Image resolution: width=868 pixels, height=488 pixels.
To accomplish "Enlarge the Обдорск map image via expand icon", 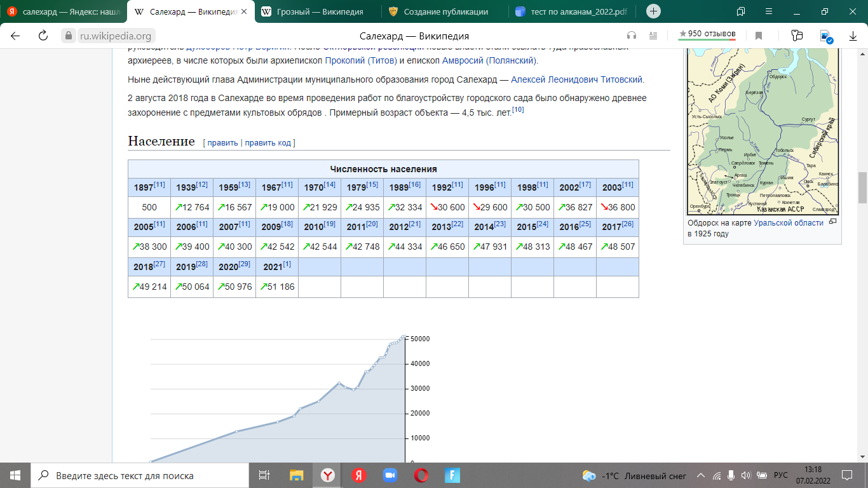I will tap(833, 222).
